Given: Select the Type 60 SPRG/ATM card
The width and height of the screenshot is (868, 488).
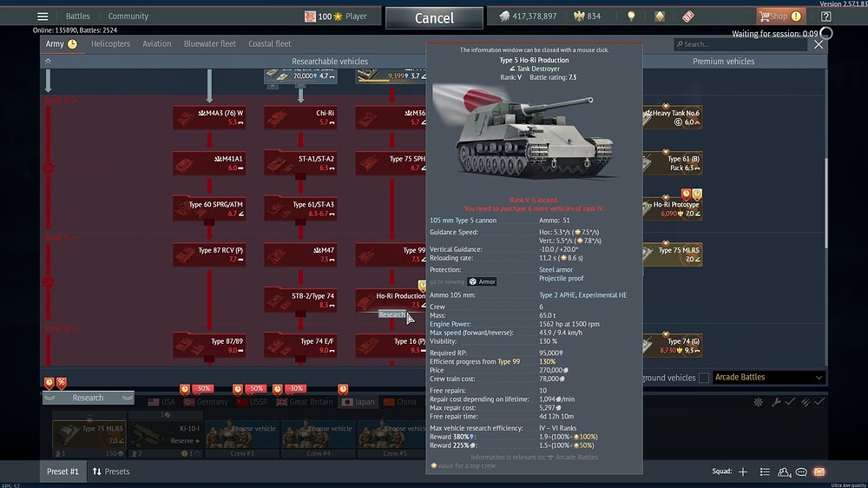Looking at the screenshot, I should 209,208.
